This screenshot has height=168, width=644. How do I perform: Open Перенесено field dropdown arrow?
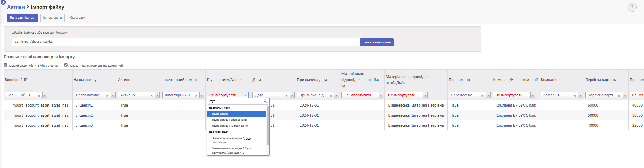[x=488, y=95]
